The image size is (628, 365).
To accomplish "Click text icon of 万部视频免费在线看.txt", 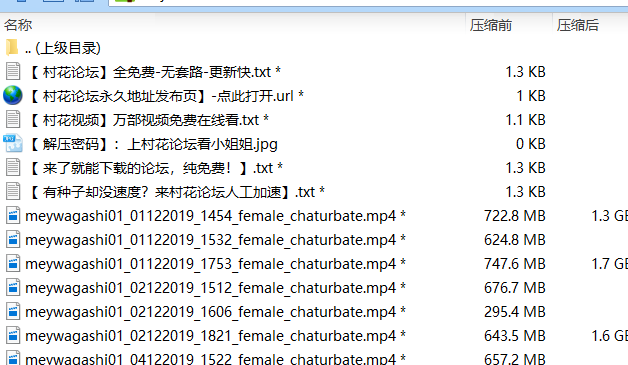I will pos(13,120).
